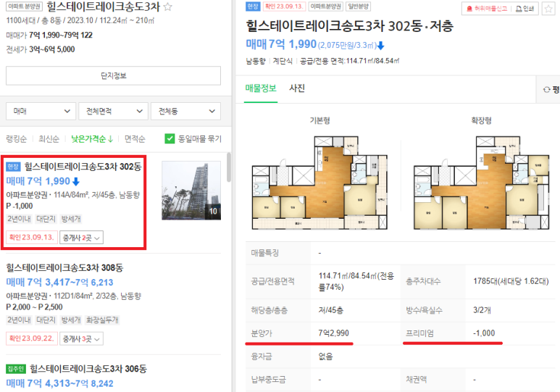This screenshot has height=392, width=560.
Task: Select the 힐스테이트레이크송도3차 306동 listing title
Action: (88, 369)
